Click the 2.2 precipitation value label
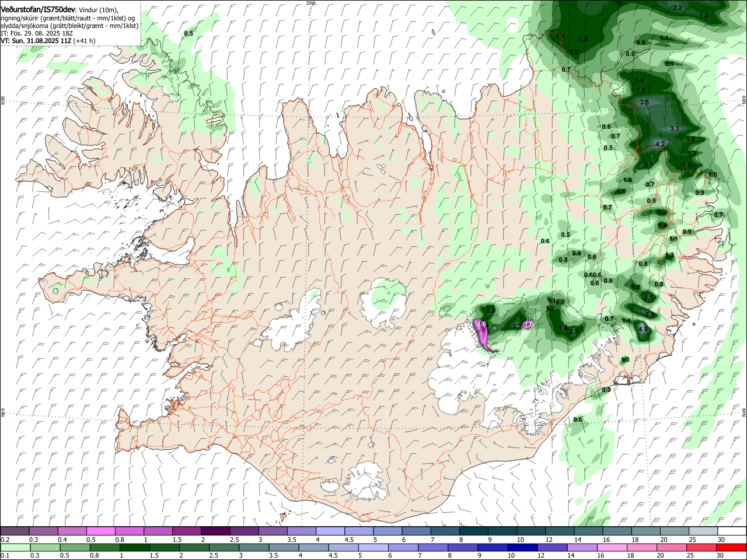 pos(678,8)
